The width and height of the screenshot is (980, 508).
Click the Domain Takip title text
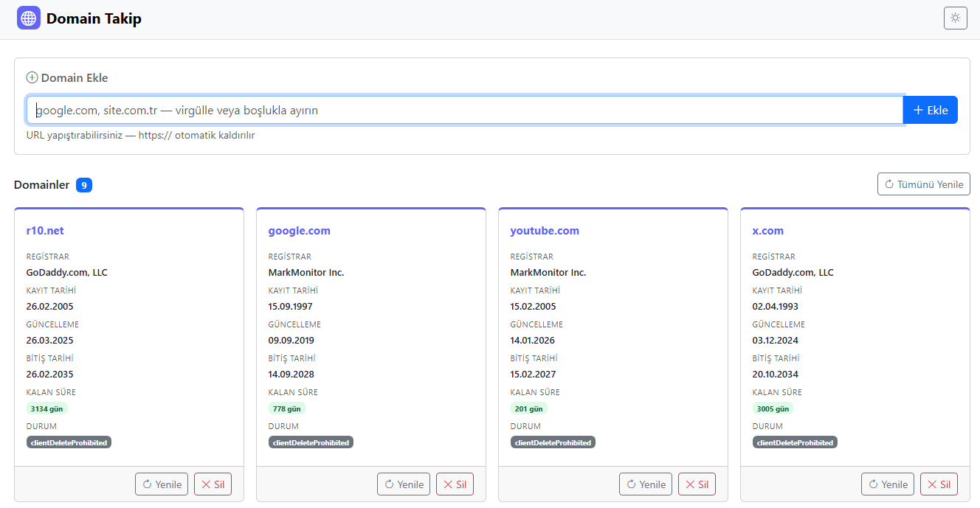94,18
